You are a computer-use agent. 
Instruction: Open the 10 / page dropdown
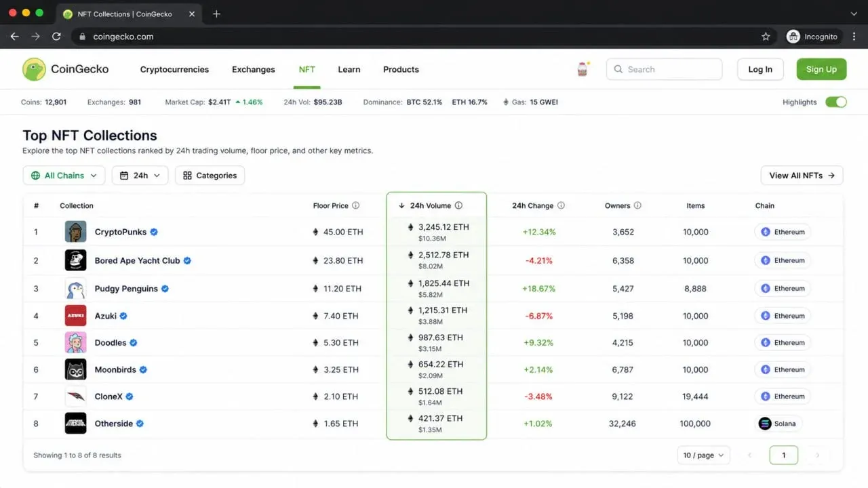pos(703,455)
